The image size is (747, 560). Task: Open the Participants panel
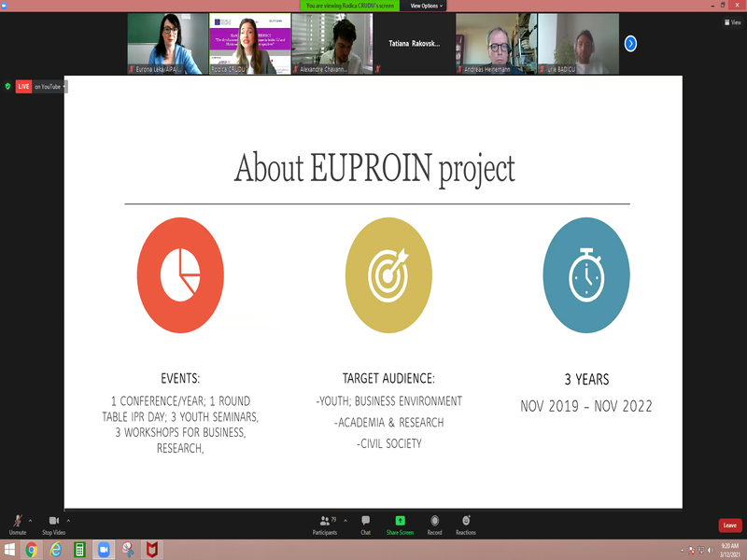pos(325,524)
